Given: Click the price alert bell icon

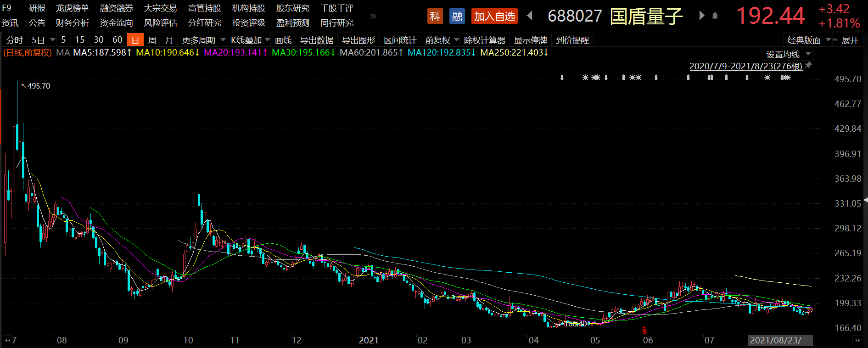Looking at the screenshot, I should coord(715,16).
